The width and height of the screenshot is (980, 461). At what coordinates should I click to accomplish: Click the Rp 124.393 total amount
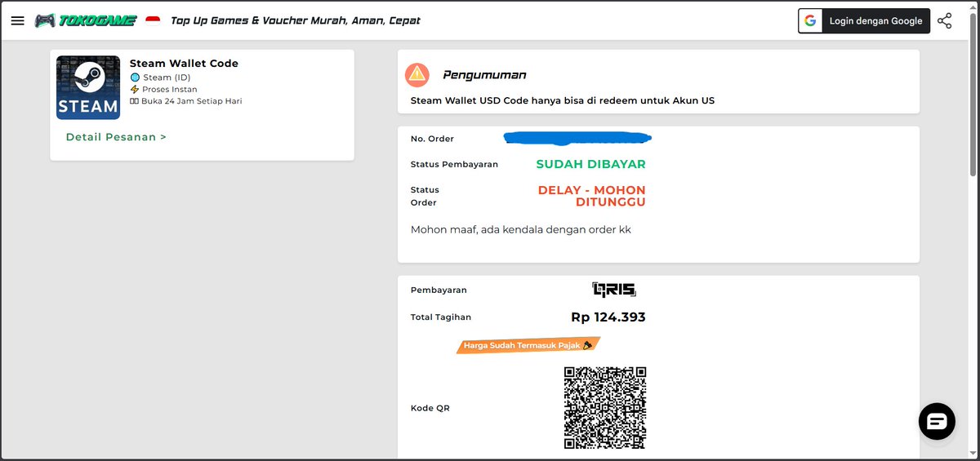pyautogui.click(x=608, y=317)
